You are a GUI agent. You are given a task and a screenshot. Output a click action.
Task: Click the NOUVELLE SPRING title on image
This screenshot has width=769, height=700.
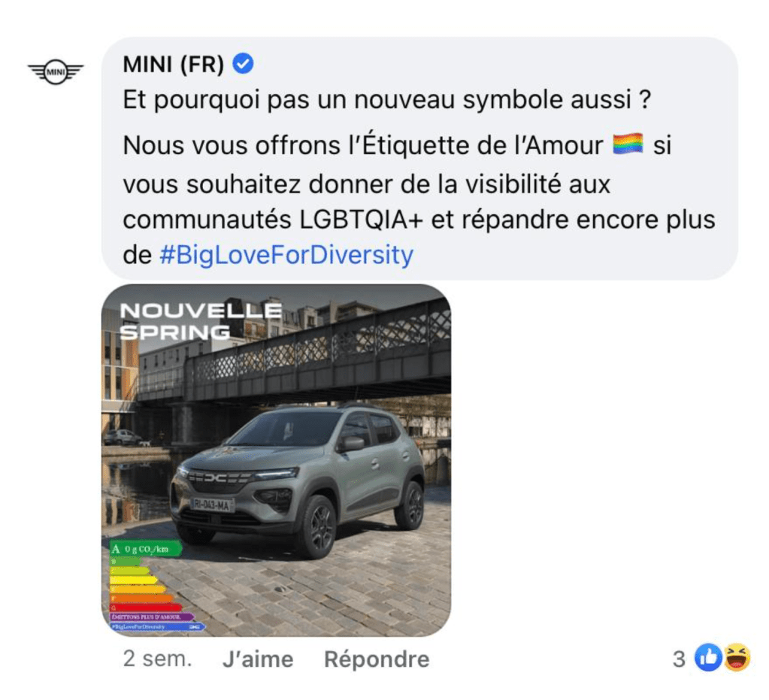pos(201,321)
